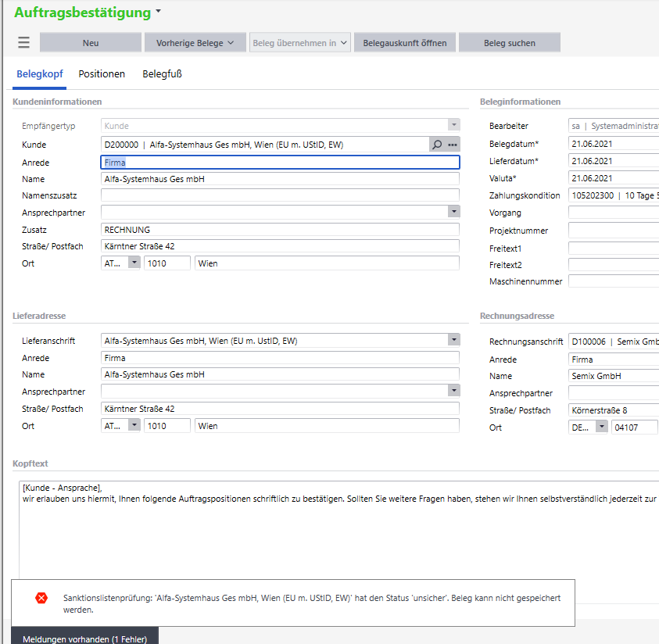Open the country dropdown in Lieferadresse Ort
The image size is (659, 644).
[134, 426]
